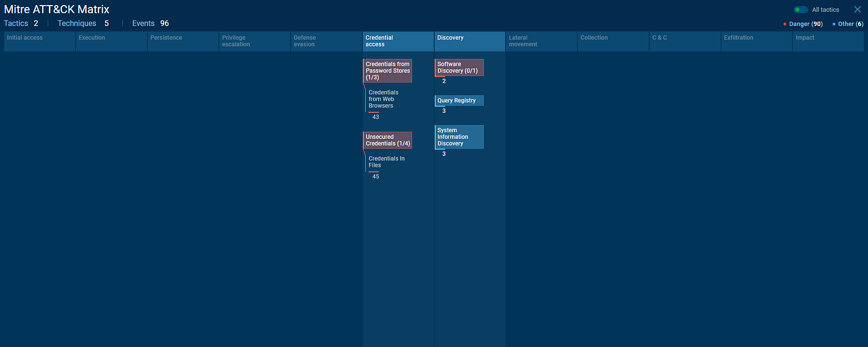
Task: Select the Discovery tactic header
Action: pyautogui.click(x=470, y=42)
